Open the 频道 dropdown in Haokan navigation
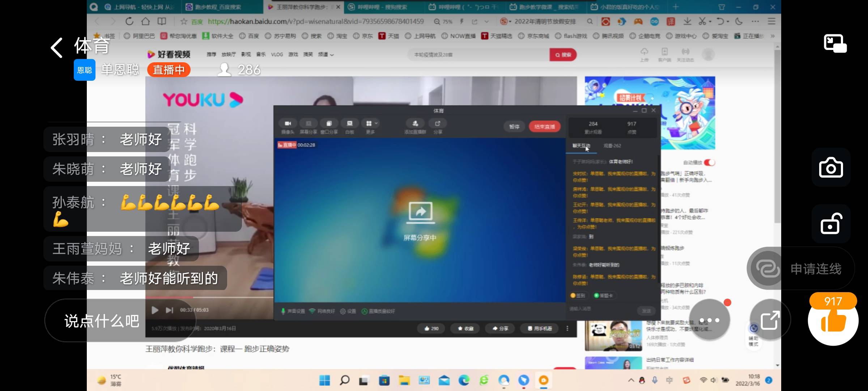This screenshot has width=868, height=391. pyautogui.click(x=325, y=54)
